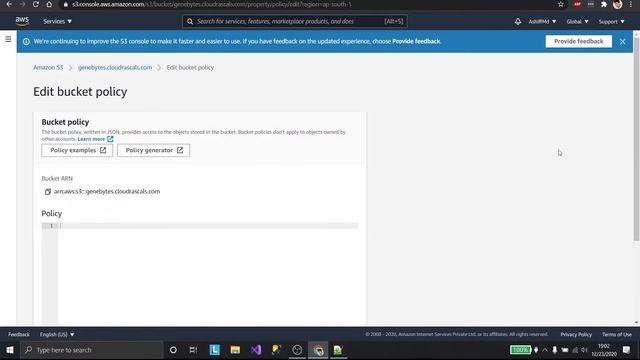This screenshot has width=640, height=360.
Task: Bookmark this page with the star
Action: pyautogui.click(x=560, y=4)
